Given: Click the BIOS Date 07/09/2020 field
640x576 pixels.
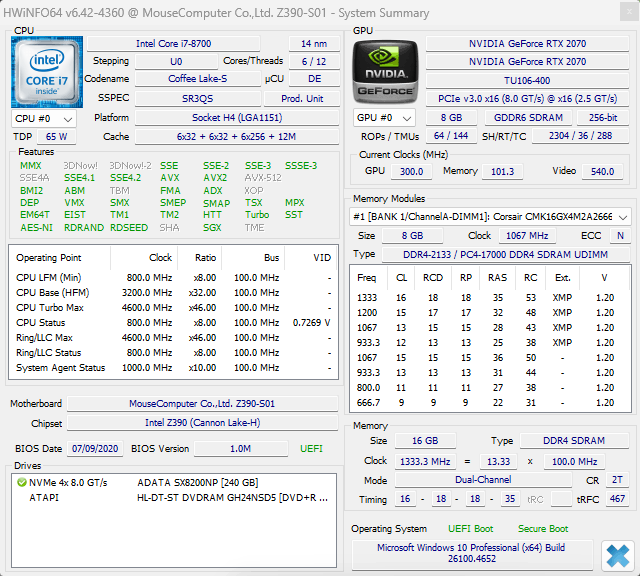Looking at the screenshot, I should [x=95, y=449].
